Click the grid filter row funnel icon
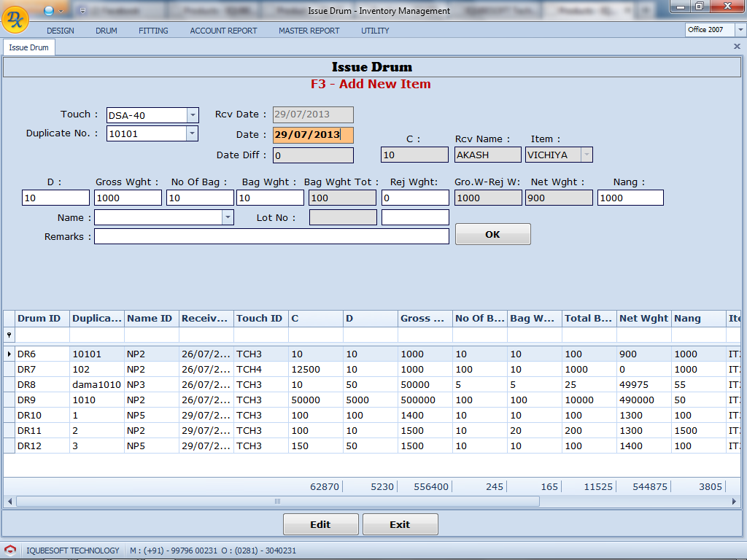The height and width of the screenshot is (560, 747). tap(9, 335)
